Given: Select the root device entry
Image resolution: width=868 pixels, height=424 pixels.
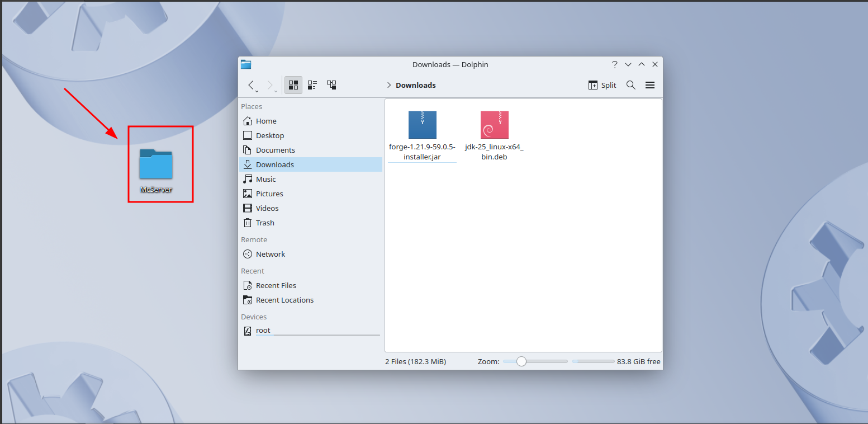Looking at the screenshot, I should coord(263,331).
